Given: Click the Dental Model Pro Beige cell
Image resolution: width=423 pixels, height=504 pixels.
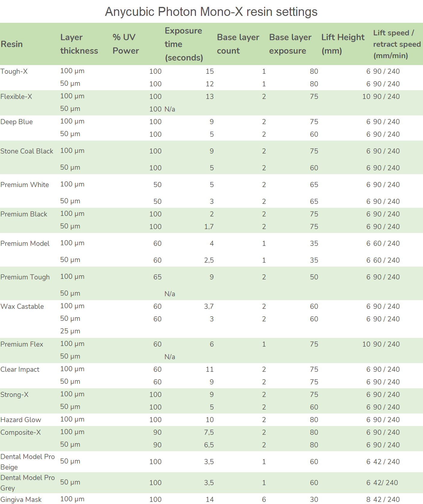Looking at the screenshot, I should click(27, 462).
